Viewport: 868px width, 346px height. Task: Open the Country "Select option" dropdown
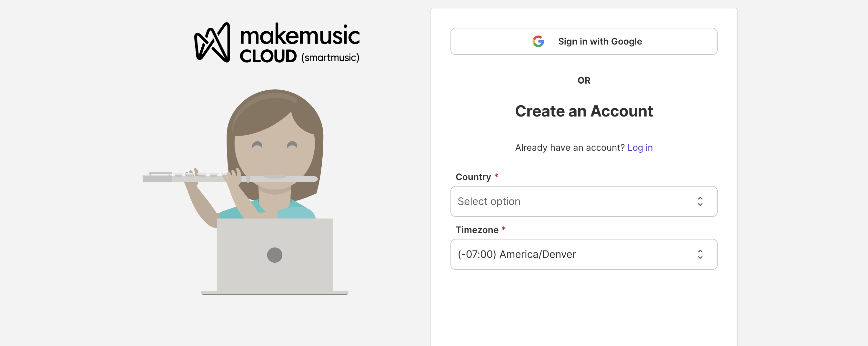click(x=573, y=201)
